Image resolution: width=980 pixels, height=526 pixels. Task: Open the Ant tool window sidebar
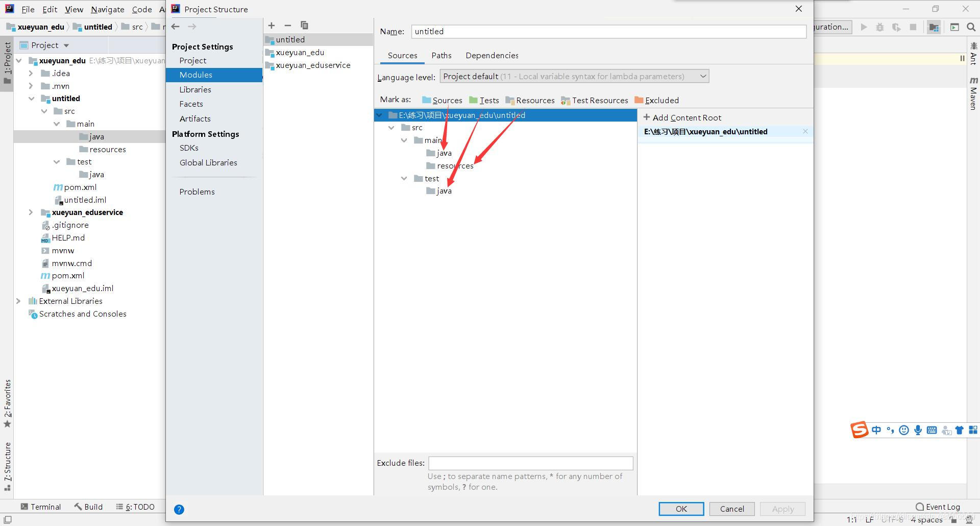[x=974, y=54]
